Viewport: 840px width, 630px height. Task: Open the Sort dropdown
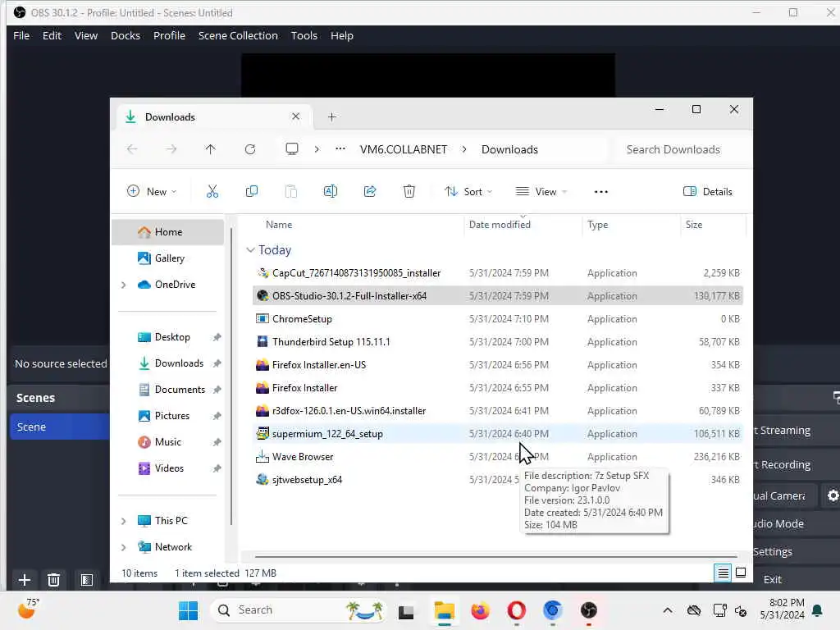pyautogui.click(x=468, y=191)
